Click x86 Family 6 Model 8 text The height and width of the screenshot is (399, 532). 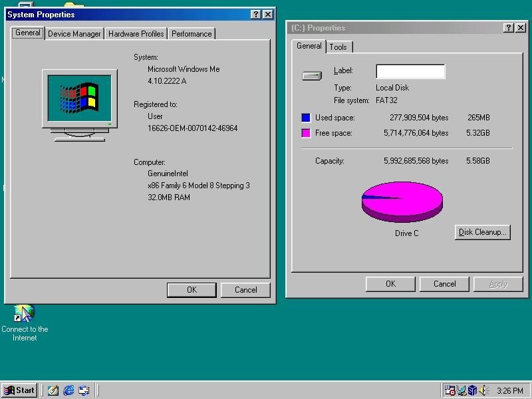tap(198, 186)
